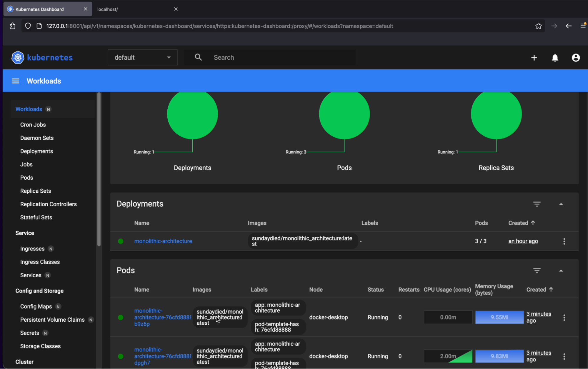Open the user account icon
Image resolution: width=588 pixels, height=369 pixels.
[x=576, y=58]
